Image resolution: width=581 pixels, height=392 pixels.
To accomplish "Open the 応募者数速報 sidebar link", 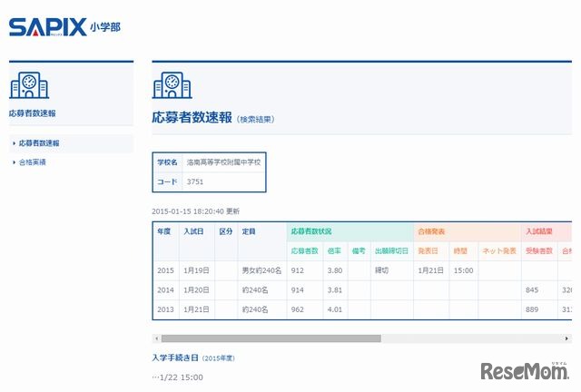I will pos(39,143).
